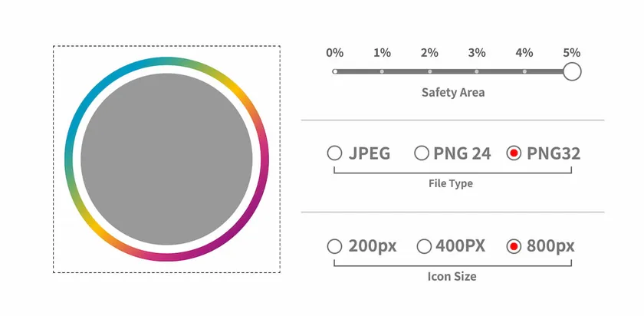This screenshot has height=316, width=644.
Task: Click the Safety Area slider handle
Action: point(571,71)
